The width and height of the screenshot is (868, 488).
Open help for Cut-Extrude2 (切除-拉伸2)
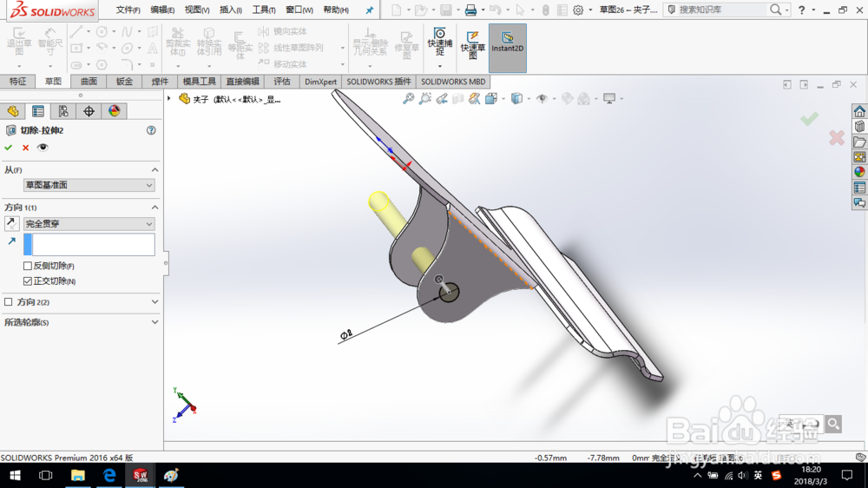(151, 130)
